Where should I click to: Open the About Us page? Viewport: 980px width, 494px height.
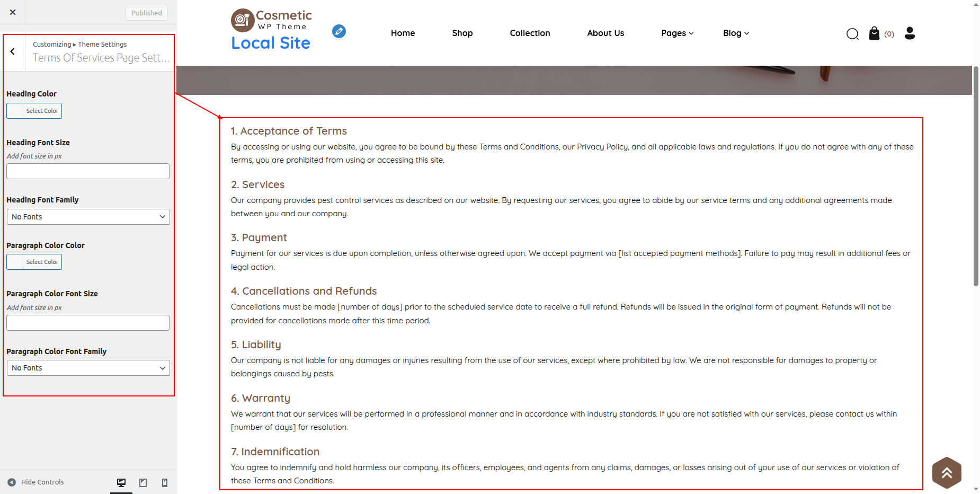(605, 33)
